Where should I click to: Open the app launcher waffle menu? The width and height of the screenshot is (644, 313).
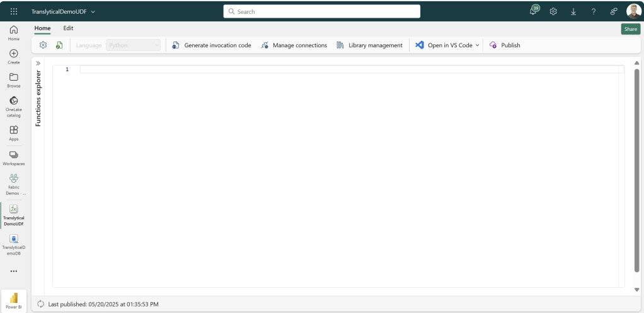point(14,11)
